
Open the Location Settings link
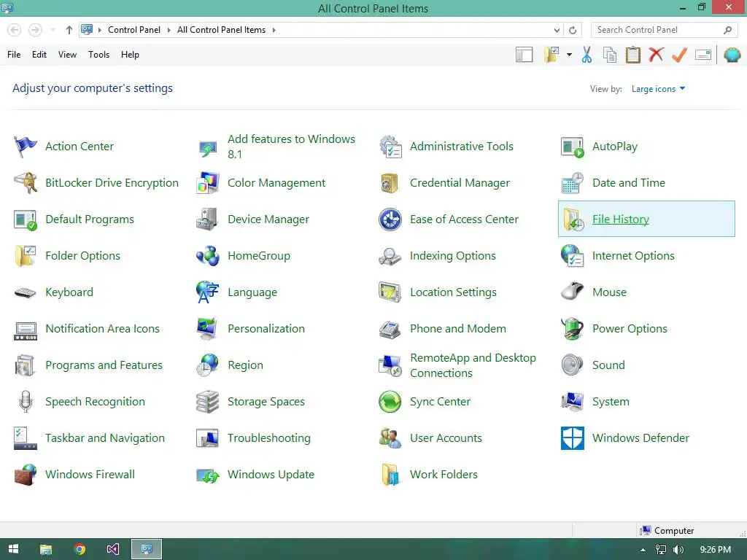point(453,292)
